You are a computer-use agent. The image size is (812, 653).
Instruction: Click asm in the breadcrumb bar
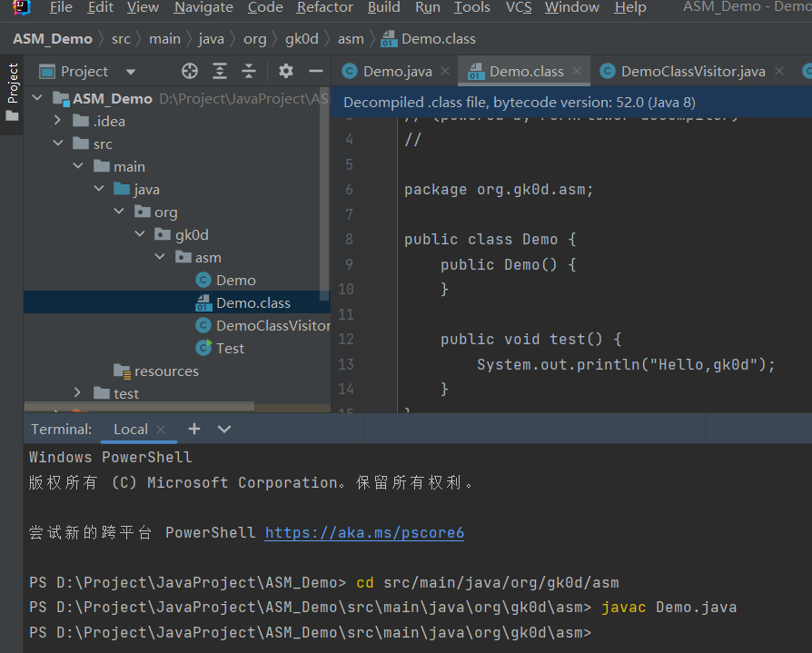tap(351, 39)
